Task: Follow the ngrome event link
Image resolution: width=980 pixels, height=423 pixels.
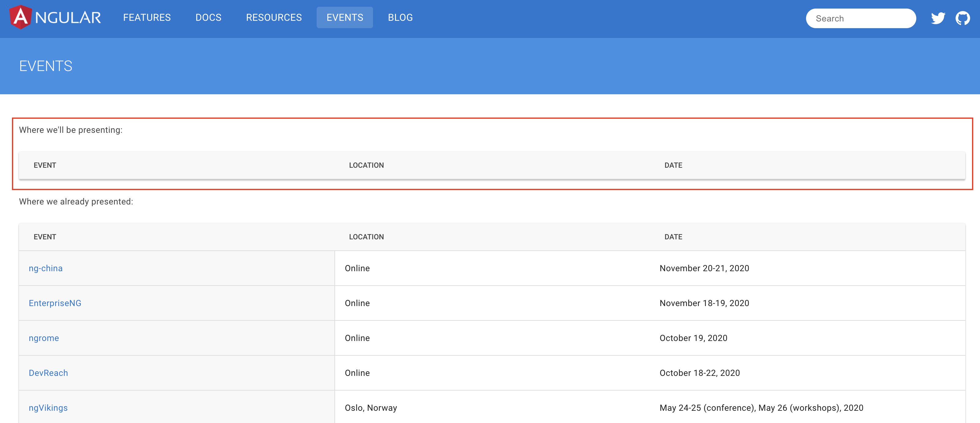Action: [x=44, y=338]
